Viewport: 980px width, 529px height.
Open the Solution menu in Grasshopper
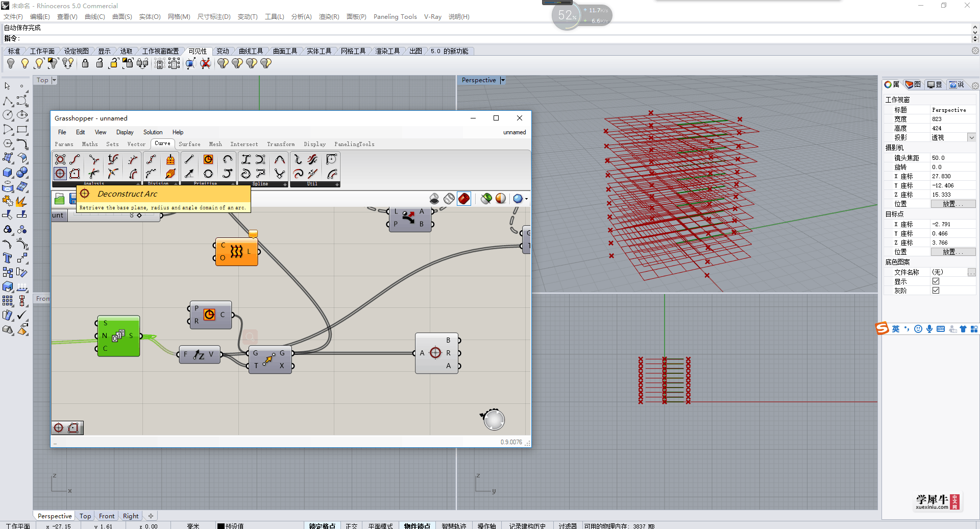point(153,132)
